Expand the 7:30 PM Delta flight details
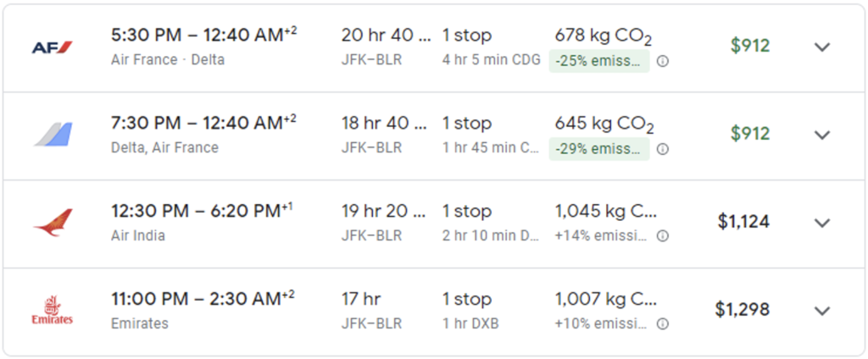Image resolution: width=868 pixels, height=359 pixels. click(821, 135)
